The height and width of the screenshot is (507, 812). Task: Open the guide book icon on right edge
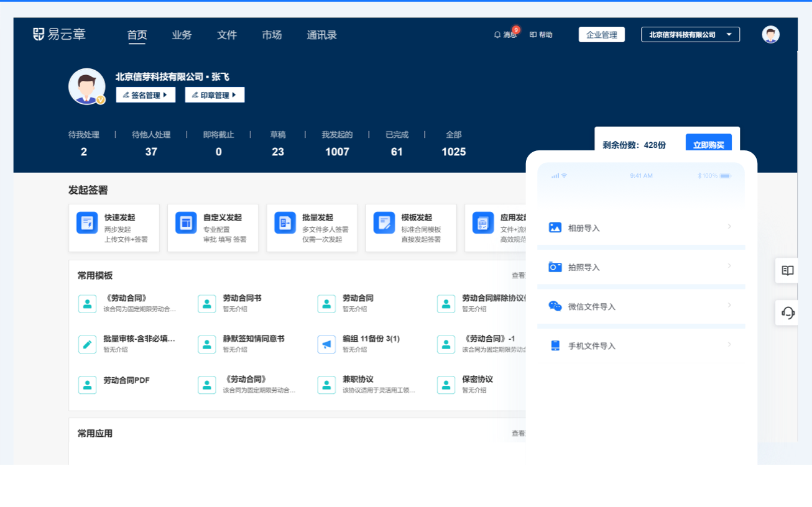tap(788, 271)
